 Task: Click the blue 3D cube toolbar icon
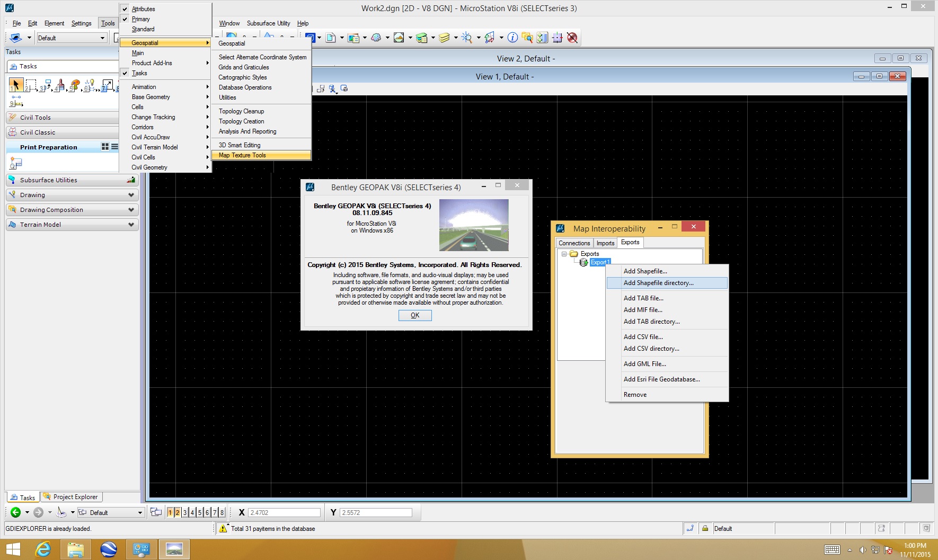coord(311,38)
